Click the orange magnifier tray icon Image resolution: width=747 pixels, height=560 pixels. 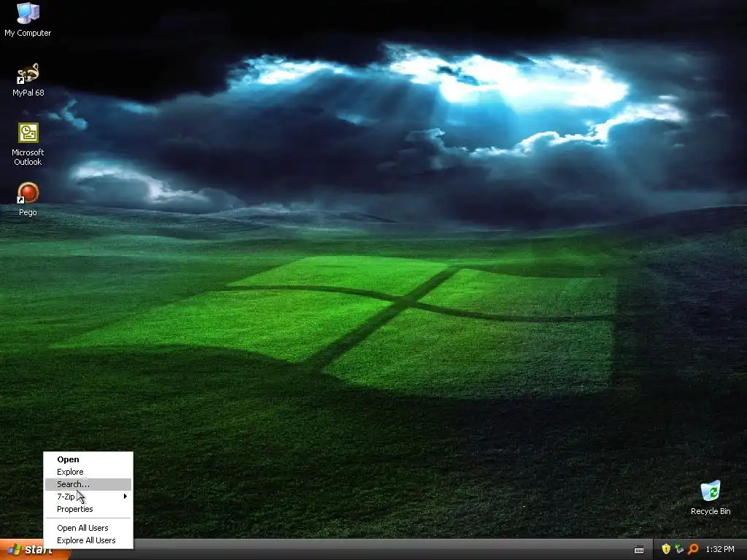[693, 549]
